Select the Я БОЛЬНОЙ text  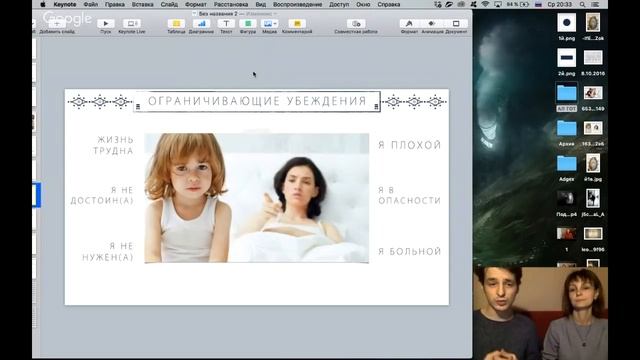tap(409, 251)
